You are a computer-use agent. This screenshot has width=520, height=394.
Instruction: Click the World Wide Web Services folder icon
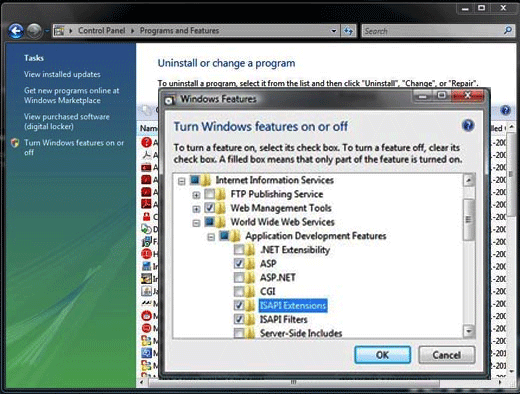pos(221,222)
